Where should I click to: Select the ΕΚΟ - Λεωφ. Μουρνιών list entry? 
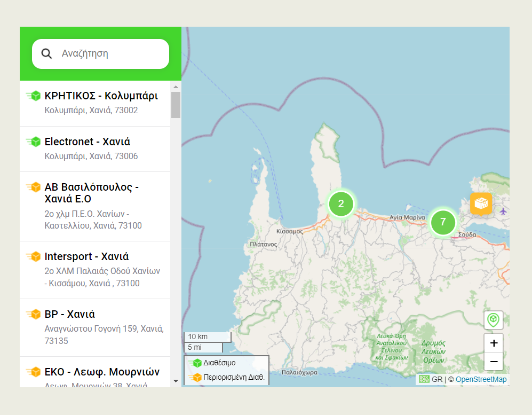(101, 372)
